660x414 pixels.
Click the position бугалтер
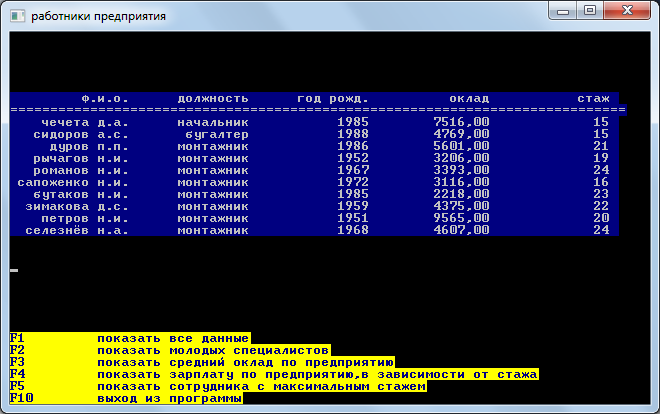coord(217,135)
